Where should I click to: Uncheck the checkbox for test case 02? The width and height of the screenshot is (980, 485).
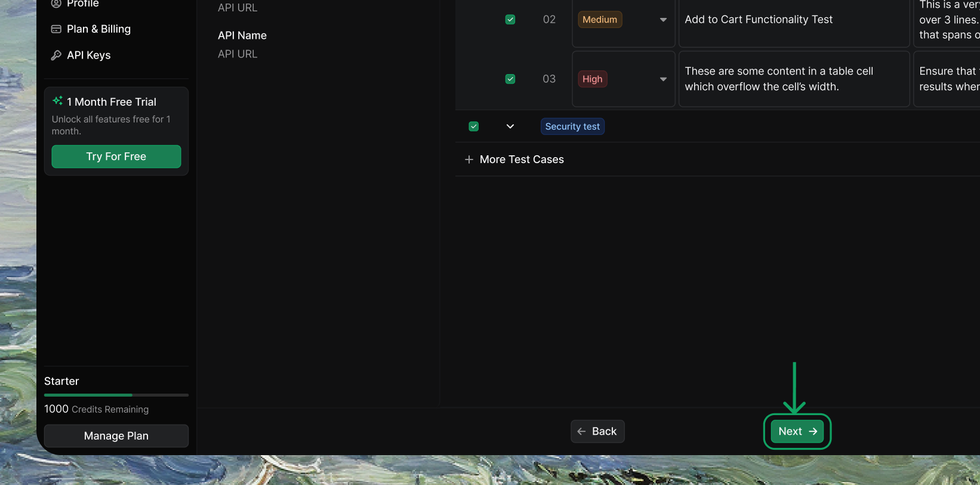510,20
